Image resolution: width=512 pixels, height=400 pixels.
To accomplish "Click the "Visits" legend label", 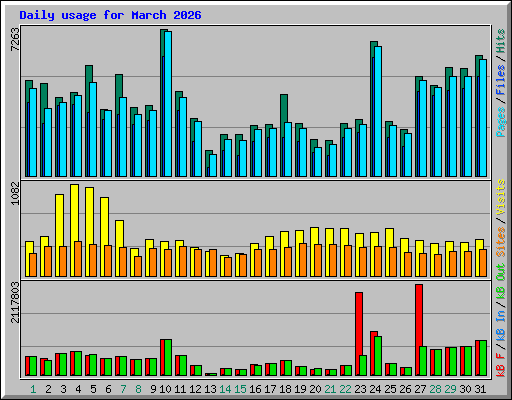I will (501, 197).
